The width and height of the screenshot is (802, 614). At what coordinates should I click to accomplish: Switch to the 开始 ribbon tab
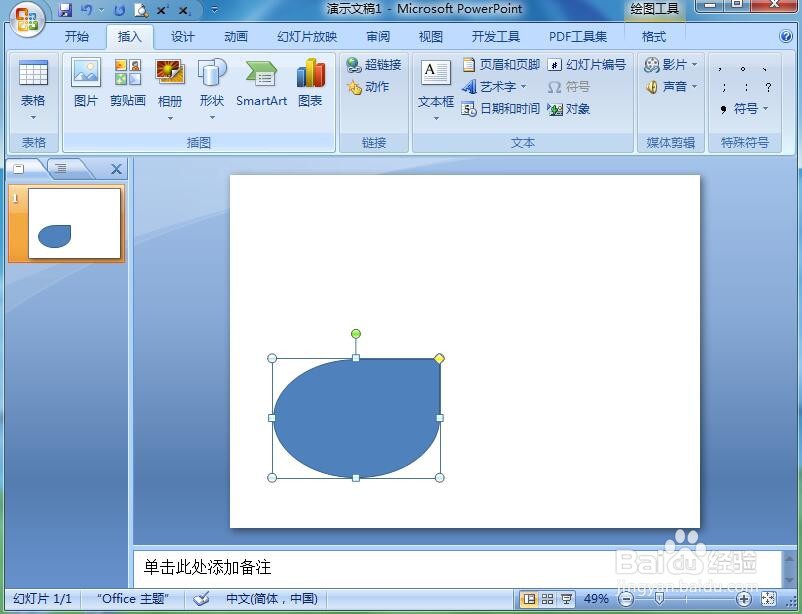point(78,36)
